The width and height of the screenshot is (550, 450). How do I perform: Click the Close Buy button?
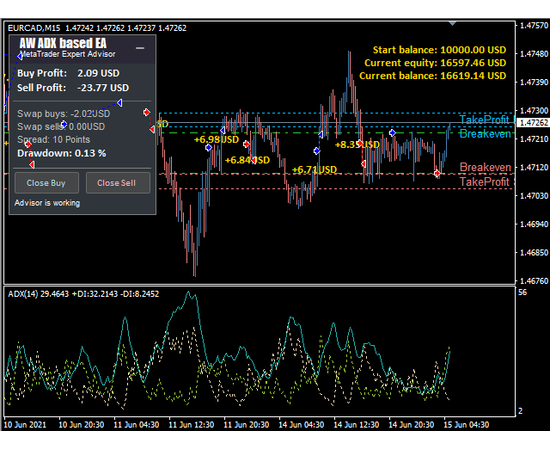click(46, 183)
